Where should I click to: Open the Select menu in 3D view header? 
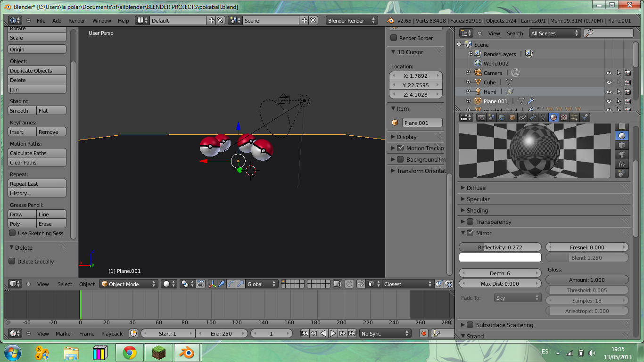(x=65, y=284)
